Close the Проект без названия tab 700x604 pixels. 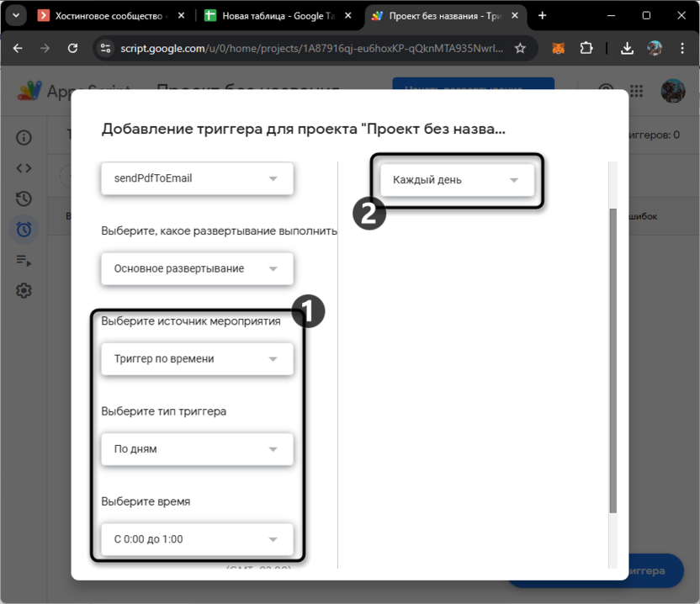(x=515, y=16)
